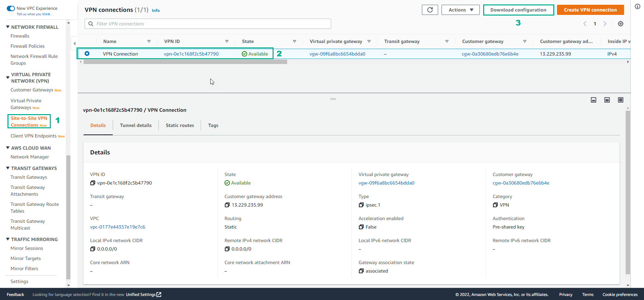Copy Category VPN value icon
Screen dimensions: 644x300
click(x=495, y=205)
